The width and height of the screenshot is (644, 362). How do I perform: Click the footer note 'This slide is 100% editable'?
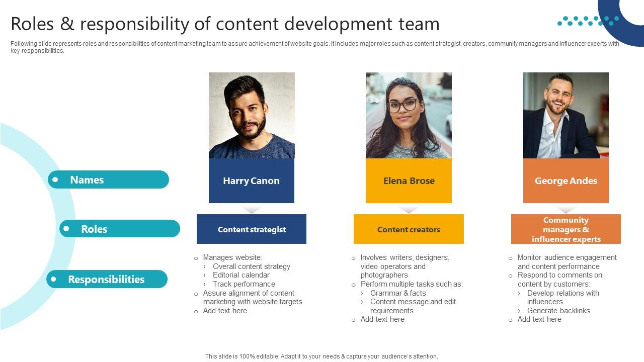pyautogui.click(x=321, y=356)
